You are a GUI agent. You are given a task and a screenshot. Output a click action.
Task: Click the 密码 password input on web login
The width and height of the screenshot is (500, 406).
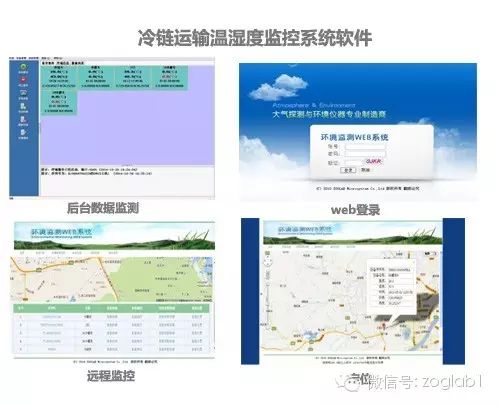pyautogui.click(x=365, y=154)
